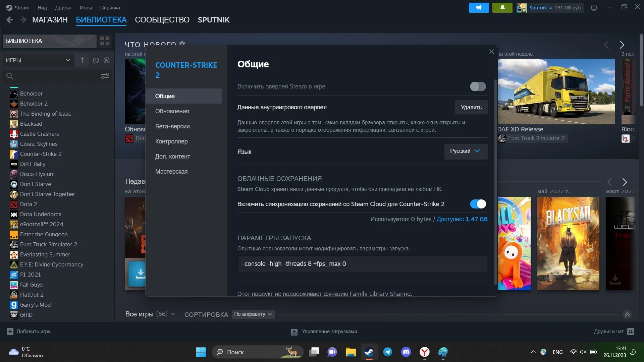Select Бета-версии settings section

[x=183, y=126]
